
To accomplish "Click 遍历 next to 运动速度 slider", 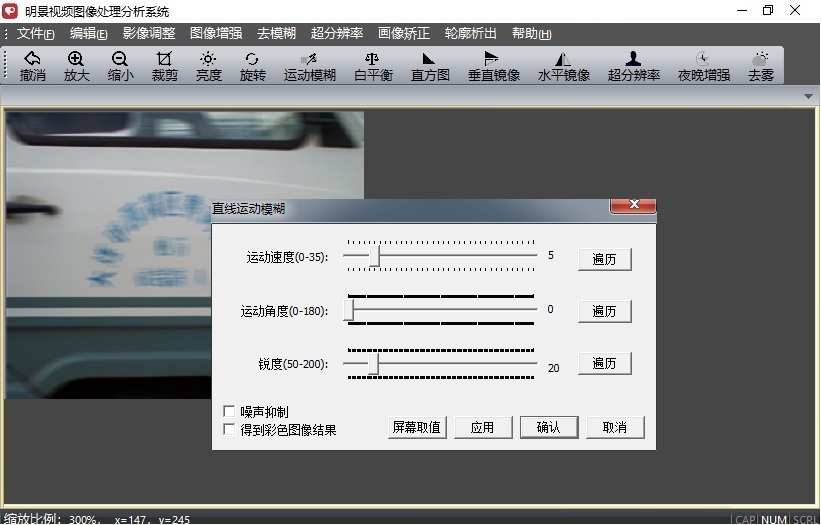I will pyautogui.click(x=604, y=259).
